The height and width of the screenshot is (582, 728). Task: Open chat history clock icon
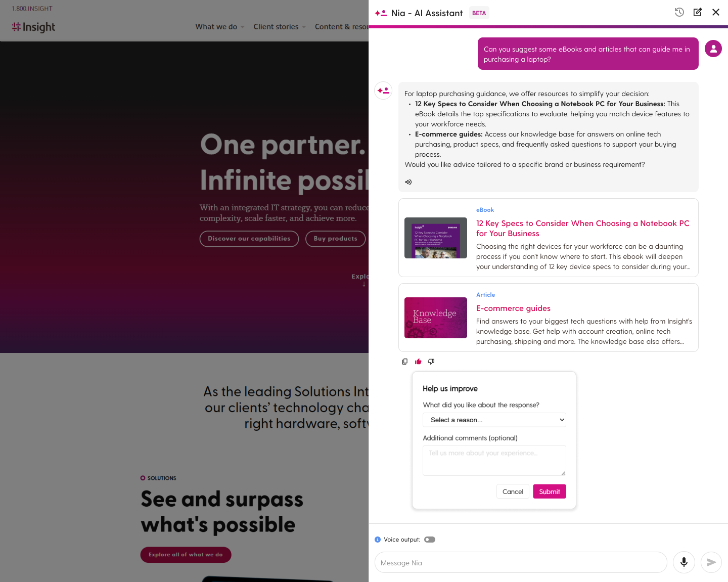[x=679, y=12]
